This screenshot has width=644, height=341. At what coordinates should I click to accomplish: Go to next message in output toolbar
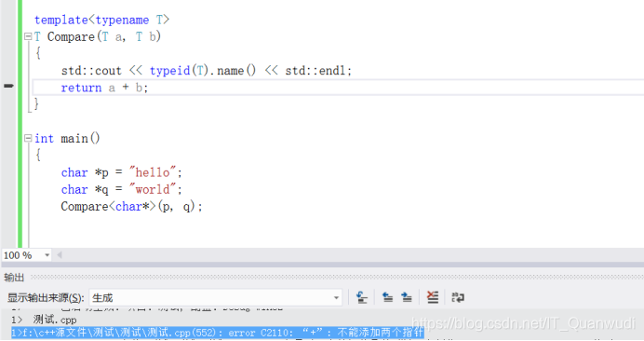(x=406, y=297)
